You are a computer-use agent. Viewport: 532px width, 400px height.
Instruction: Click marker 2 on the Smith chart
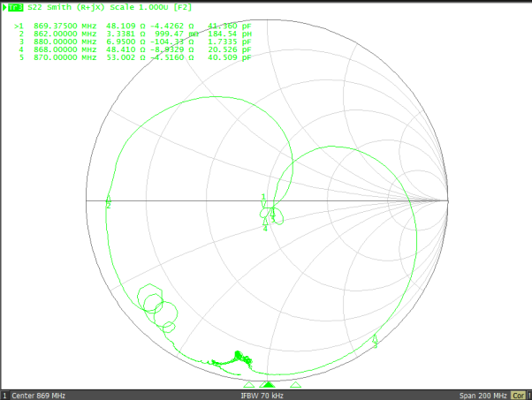(108, 203)
